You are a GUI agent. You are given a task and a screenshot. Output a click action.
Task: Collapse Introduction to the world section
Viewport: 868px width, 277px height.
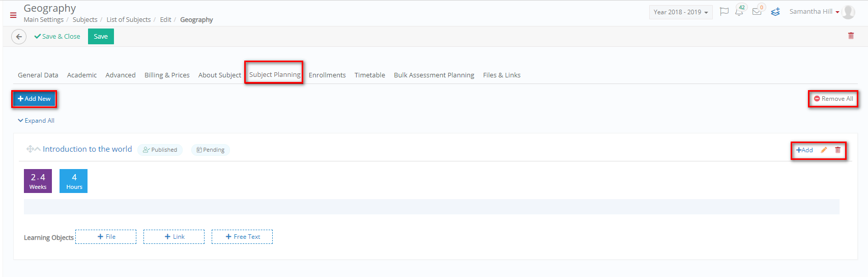point(37,149)
